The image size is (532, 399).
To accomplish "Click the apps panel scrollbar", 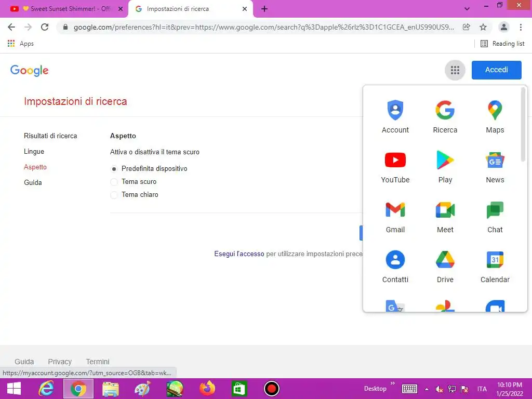I will tap(523, 124).
